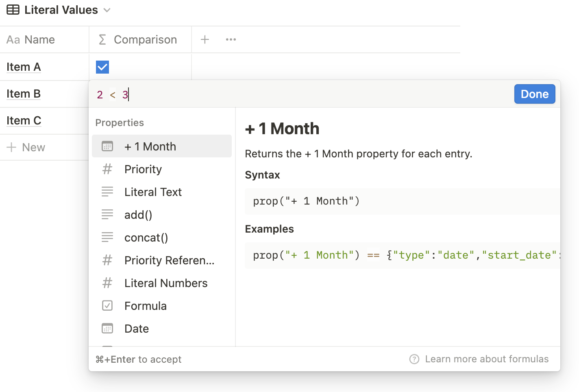The image size is (579, 392).
Task: Open the Learn more about formulas link
Action: point(487,359)
